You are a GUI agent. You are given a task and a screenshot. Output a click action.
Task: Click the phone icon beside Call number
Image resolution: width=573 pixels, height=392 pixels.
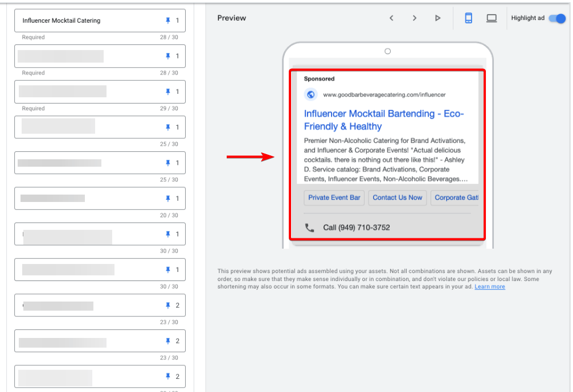click(310, 228)
